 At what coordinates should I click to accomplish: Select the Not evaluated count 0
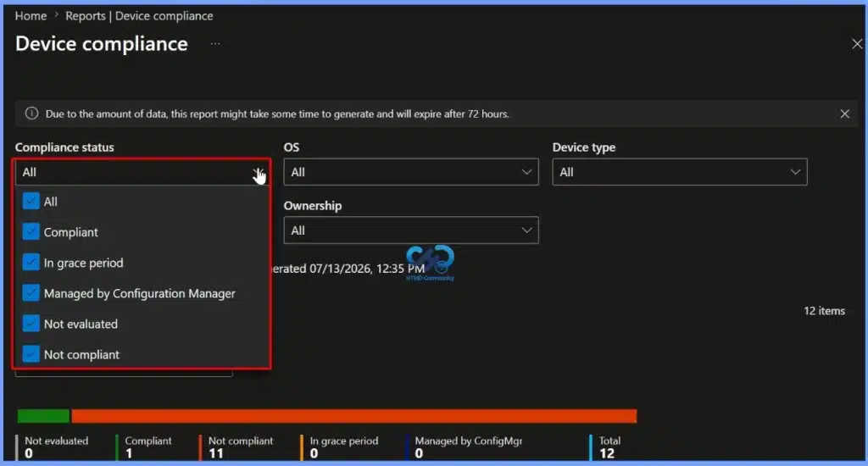(x=29, y=454)
